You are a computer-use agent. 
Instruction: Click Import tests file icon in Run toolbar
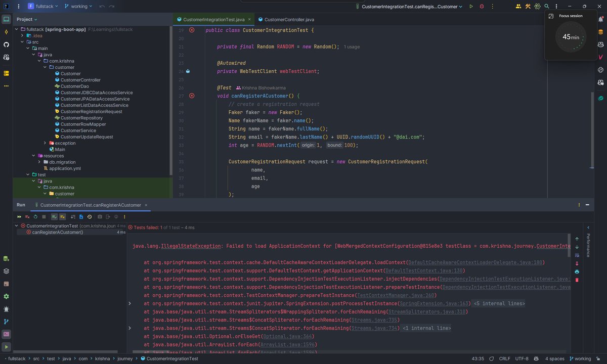[81, 216]
